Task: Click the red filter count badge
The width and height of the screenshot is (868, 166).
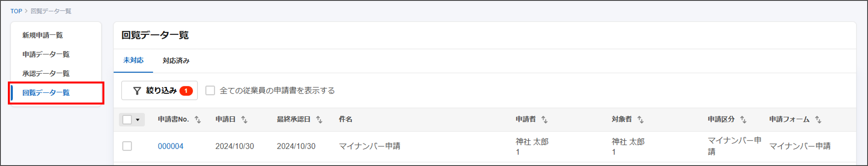Action: click(x=186, y=91)
